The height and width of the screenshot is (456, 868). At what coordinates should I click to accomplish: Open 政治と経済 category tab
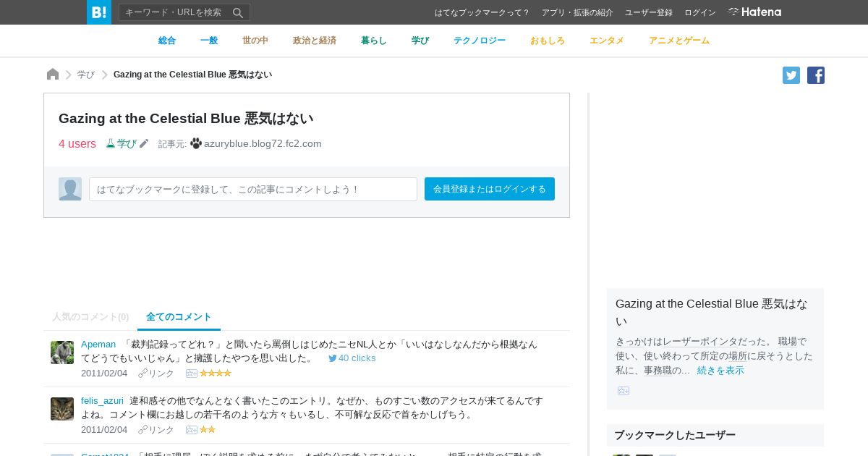(315, 41)
